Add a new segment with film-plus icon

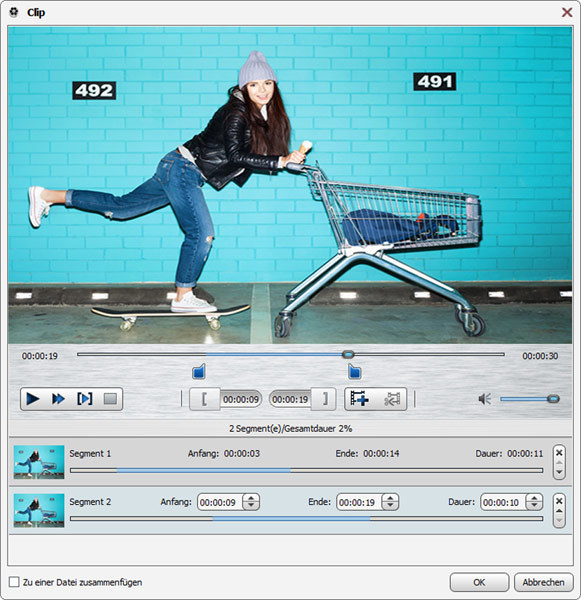(359, 399)
